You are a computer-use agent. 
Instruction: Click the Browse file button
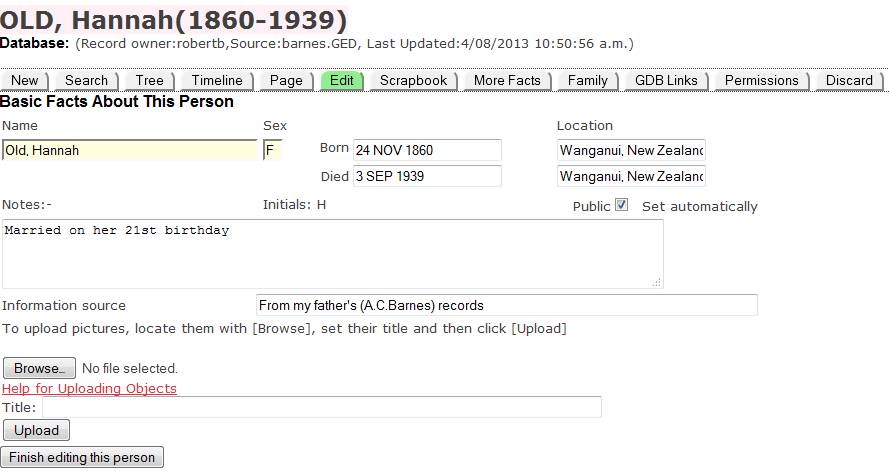tap(40, 368)
